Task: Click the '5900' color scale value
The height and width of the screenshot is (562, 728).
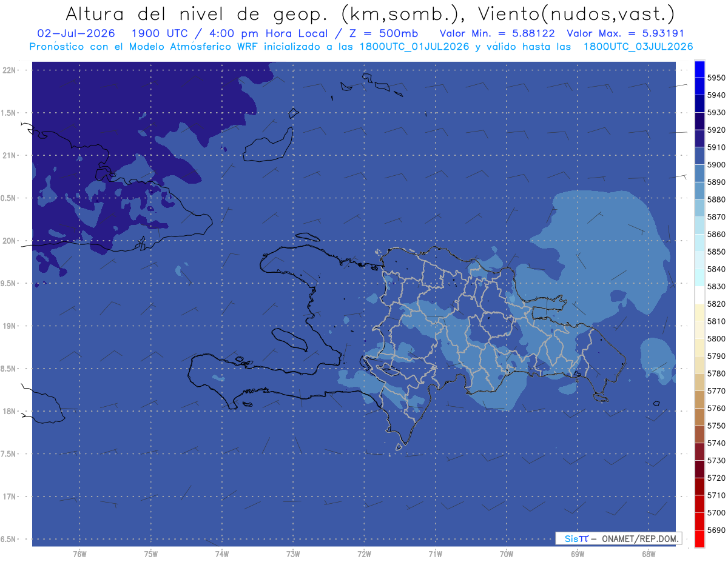Action: point(716,164)
